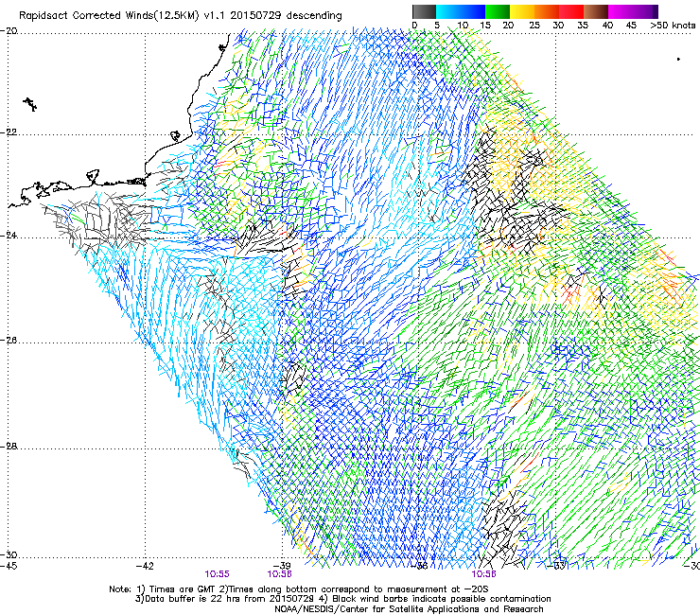
Task: Click the '10' legend scale number
Action: click(463, 25)
